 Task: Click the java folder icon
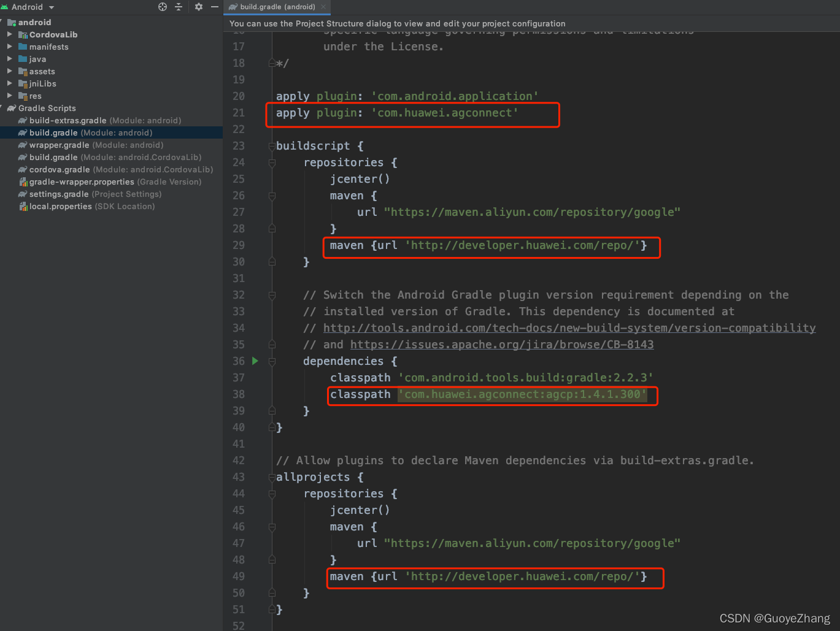[23, 59]
